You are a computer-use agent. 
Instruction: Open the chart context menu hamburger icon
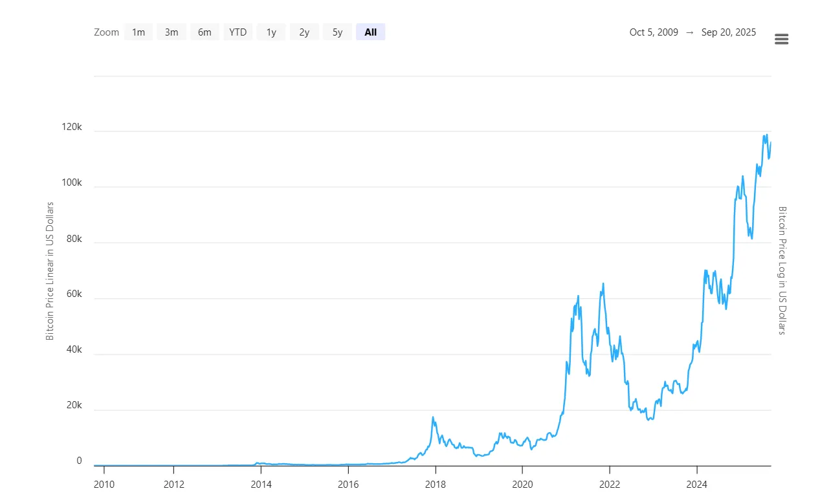point(781,39)
